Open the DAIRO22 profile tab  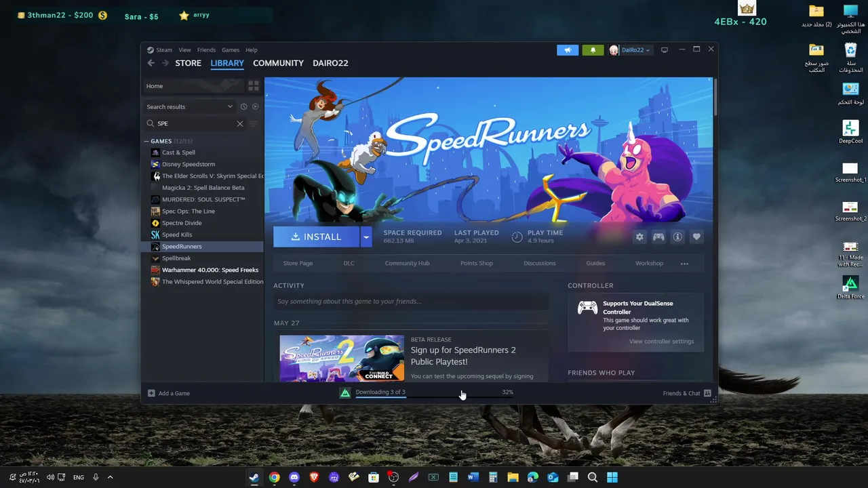pyautogui.click(x=330, y=63)
